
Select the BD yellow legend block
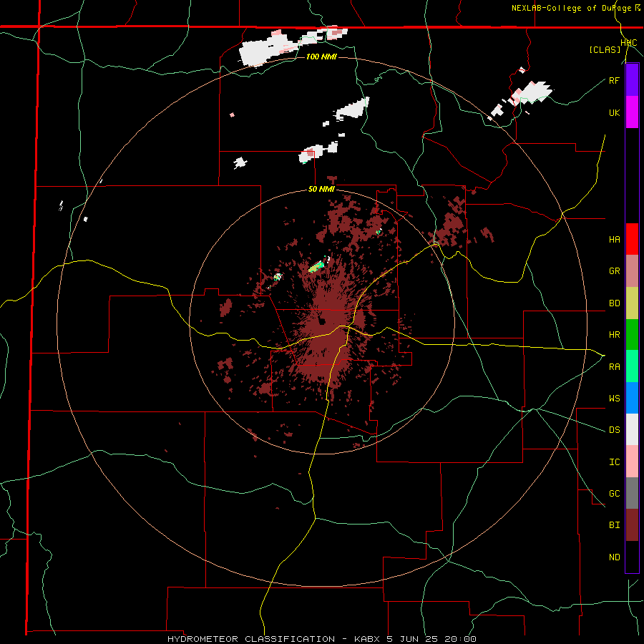632,303
